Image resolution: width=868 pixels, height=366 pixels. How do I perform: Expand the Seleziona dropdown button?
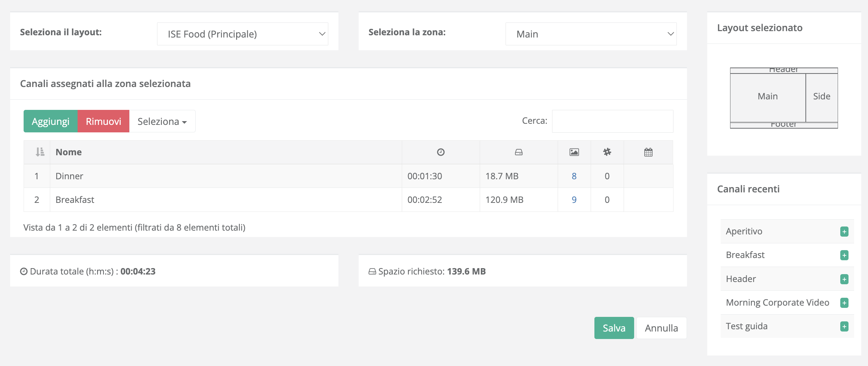point(162,121)
